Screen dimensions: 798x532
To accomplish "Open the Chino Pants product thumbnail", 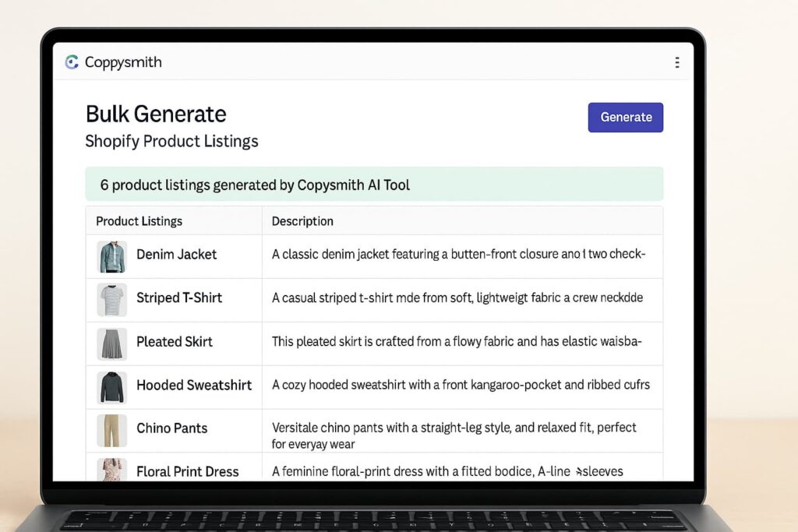I will [112, 431].
